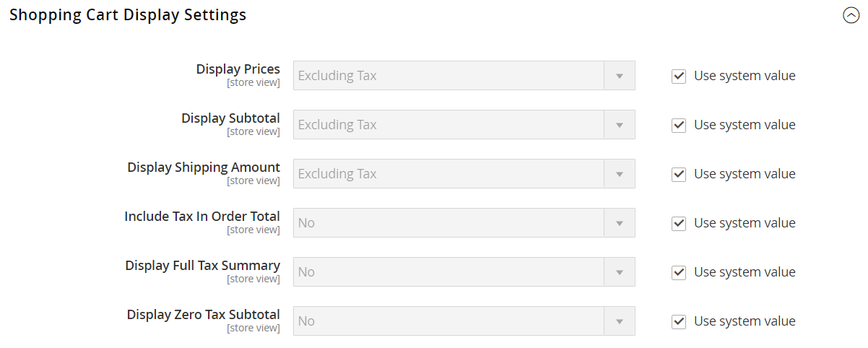This screenshot has height=348, width=868.
Task: Click the Display Zero Tax Subtotal arrow icon
Action: coord(620,321)
